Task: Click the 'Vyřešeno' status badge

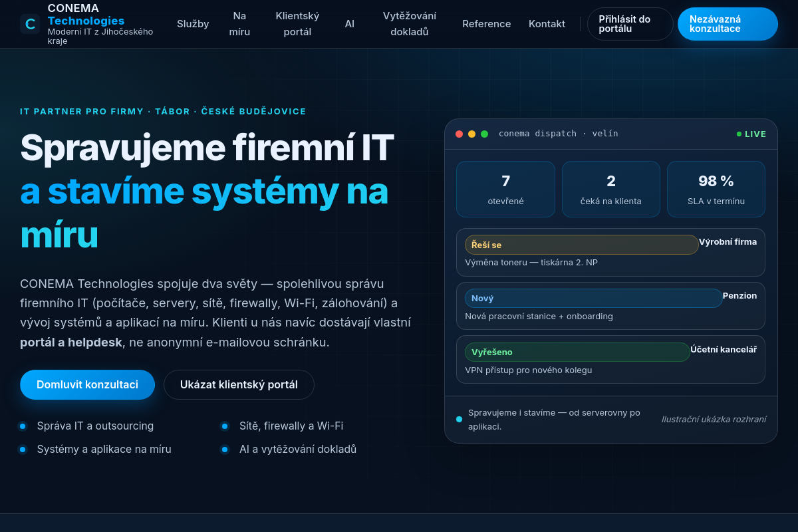Action: click(577, 352)
